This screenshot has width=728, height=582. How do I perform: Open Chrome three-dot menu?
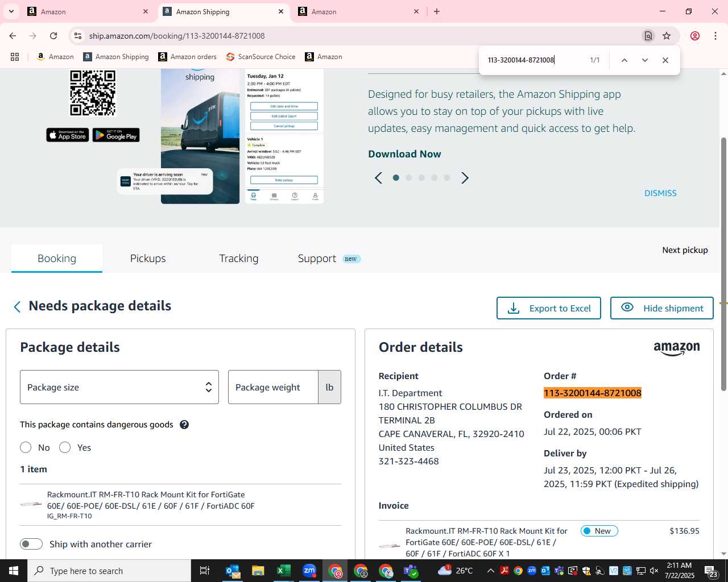click(715, 36)
